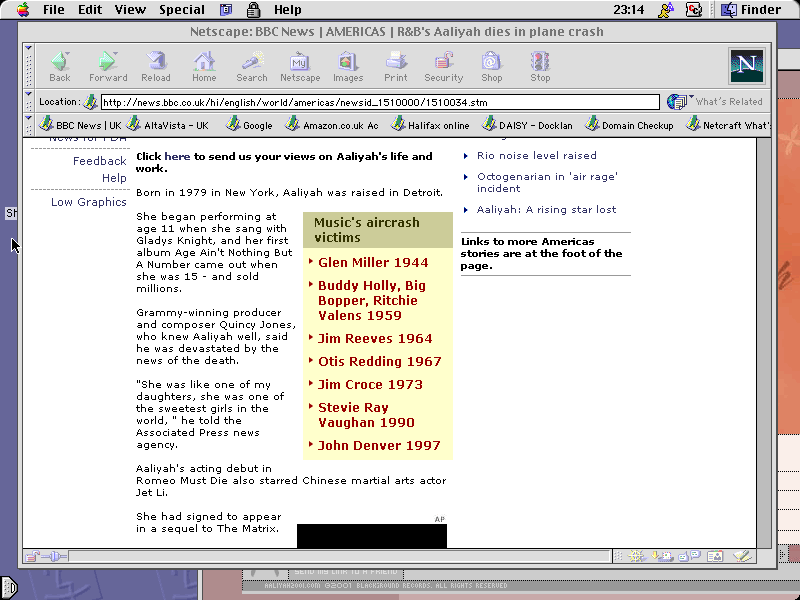The width and height of the screenshot is (800, 600).
Task: Open the Domain Checkup bookmark
Action: pyautogui.click(x=629, y=125)
